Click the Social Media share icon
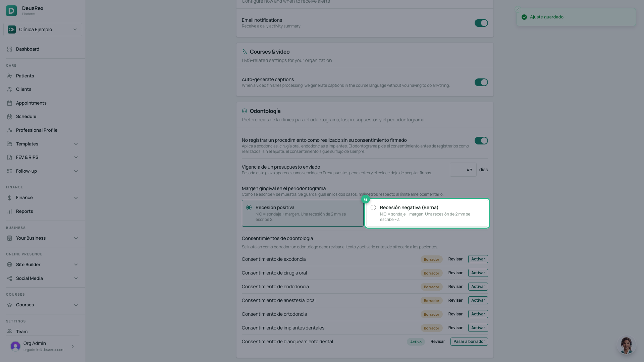The height and width of the screenshot is (362, 644). tap(9, 279)
